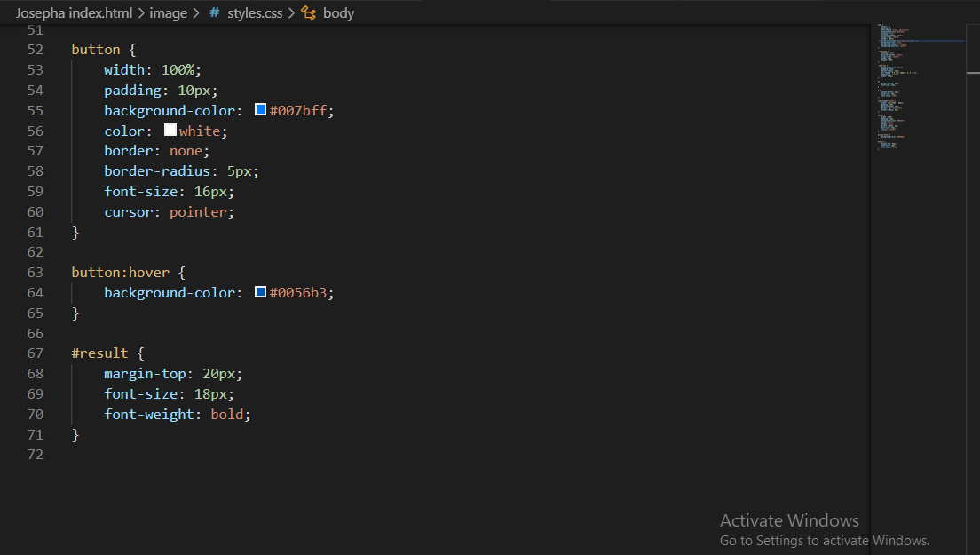Open the #007bff color swatch picker
Image resolution: width=980 pixels, height=555 pixels.
260,110
